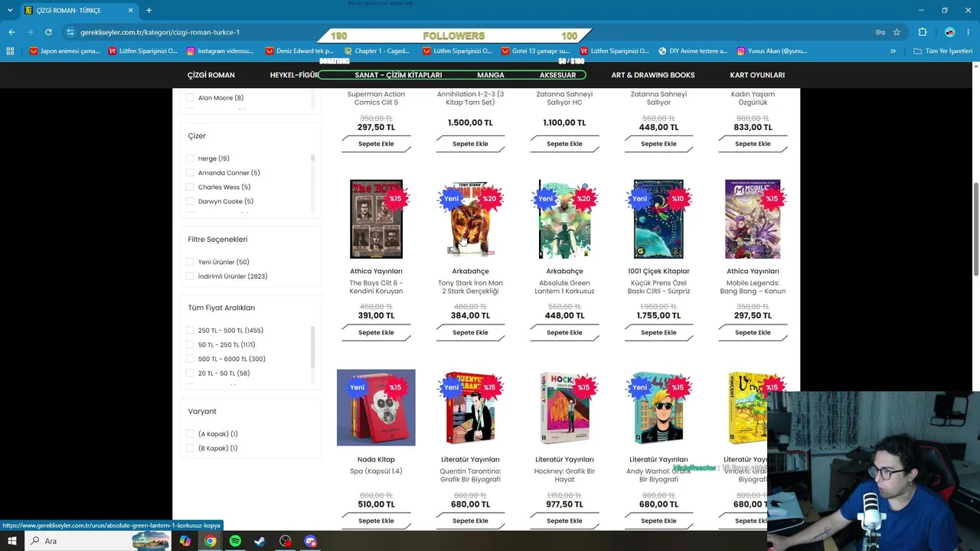Open the Küçük Prens cover thumbnail
Viewport: 980px width, 551px height.
tap(658, 219)
